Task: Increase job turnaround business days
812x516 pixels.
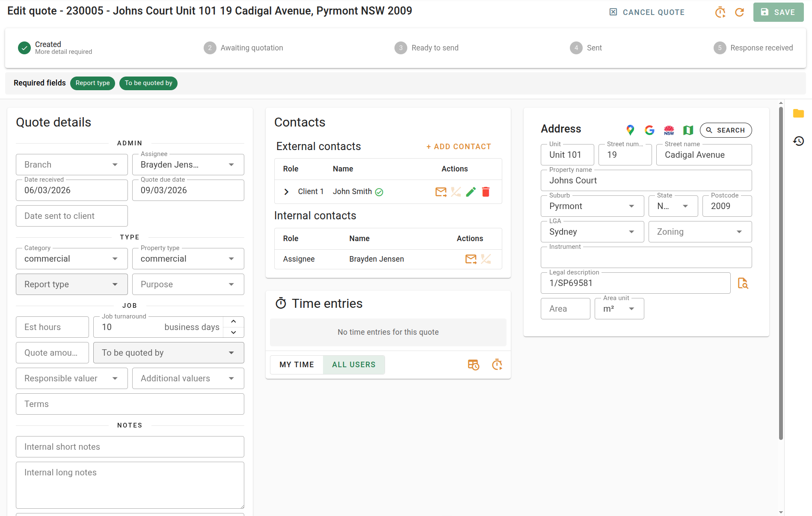Action: click(233, 321)
